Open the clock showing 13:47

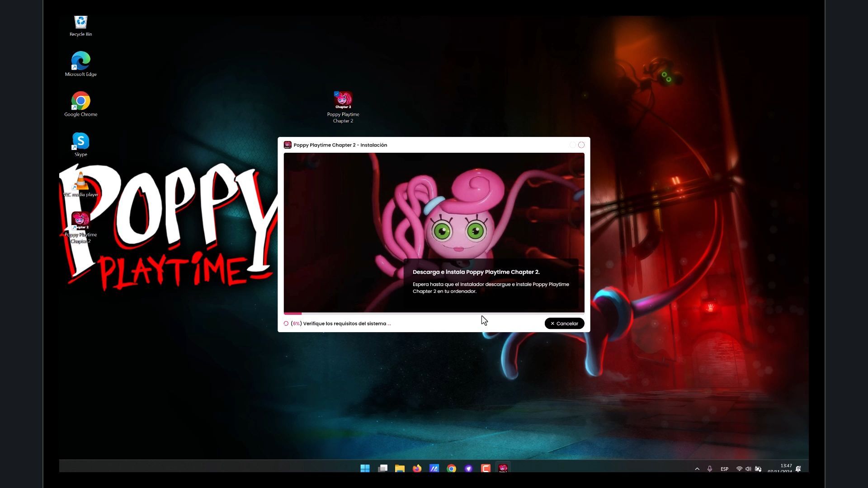click(x=780, y=469)
